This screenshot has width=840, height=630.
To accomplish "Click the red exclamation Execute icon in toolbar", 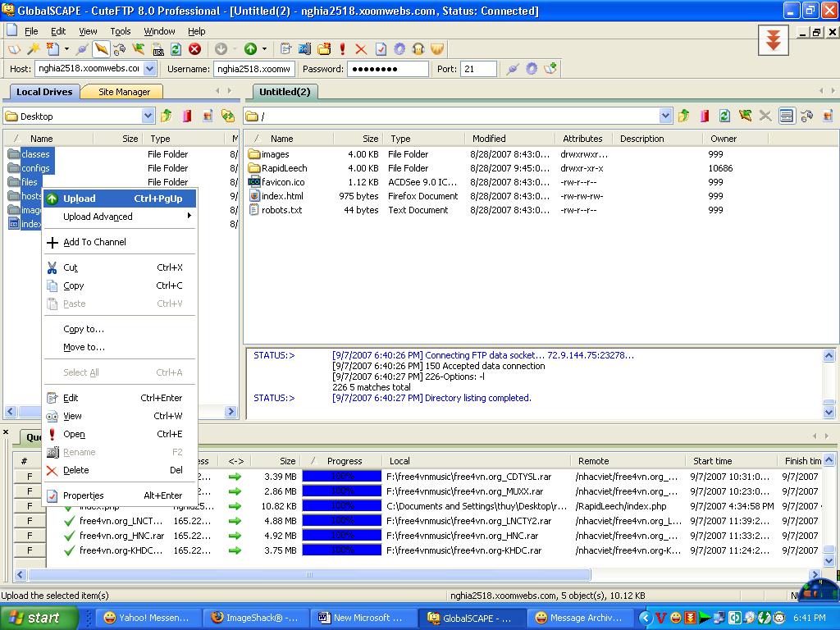I will coord(342,49).
